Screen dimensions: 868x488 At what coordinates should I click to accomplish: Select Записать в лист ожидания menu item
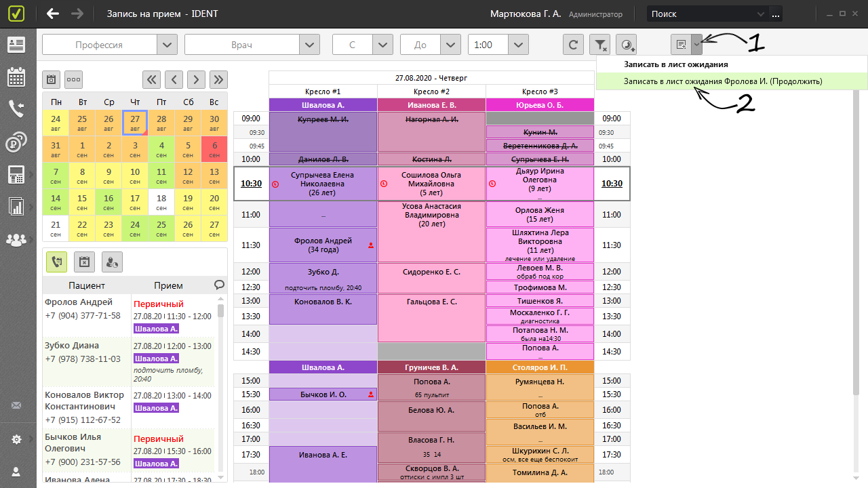point(732,64)
